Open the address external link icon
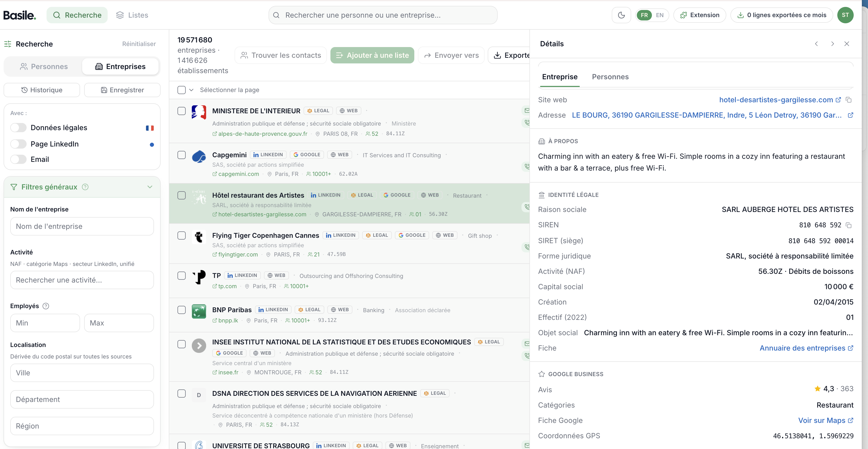868x449 pixels. pyautogui.click(x=850, y=115)
